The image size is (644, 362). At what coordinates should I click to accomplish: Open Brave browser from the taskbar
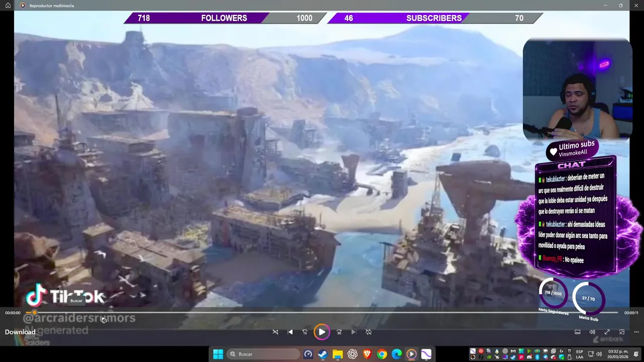[x=367, y=354]
